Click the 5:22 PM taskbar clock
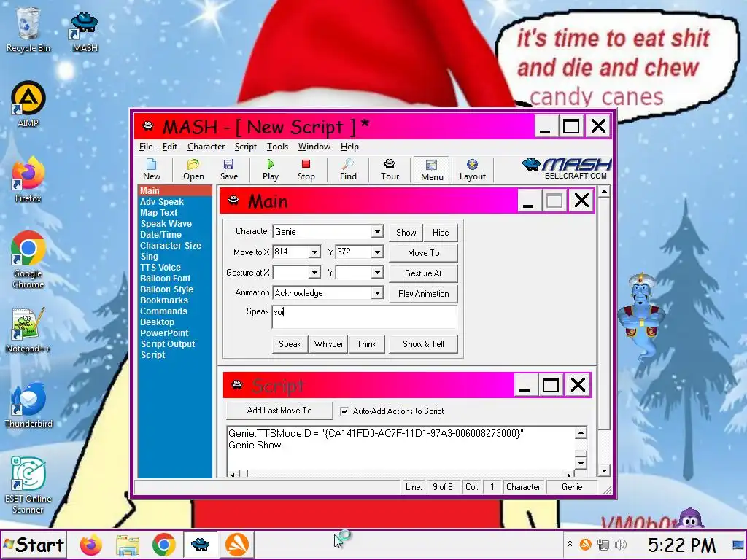747x560 pixels. (681, 545)
